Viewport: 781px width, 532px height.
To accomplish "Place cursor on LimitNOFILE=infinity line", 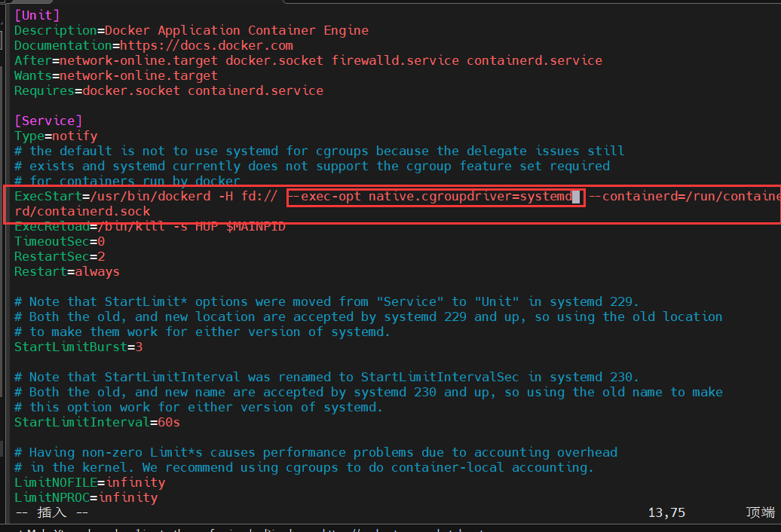I will coord(89,482).
